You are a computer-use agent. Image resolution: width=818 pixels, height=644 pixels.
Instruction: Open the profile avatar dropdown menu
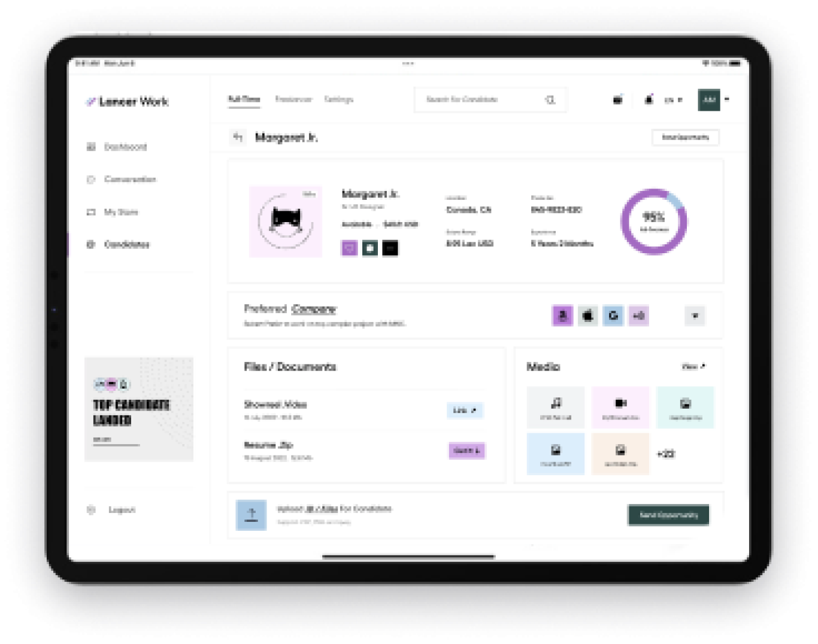click(x=726, y=99)
